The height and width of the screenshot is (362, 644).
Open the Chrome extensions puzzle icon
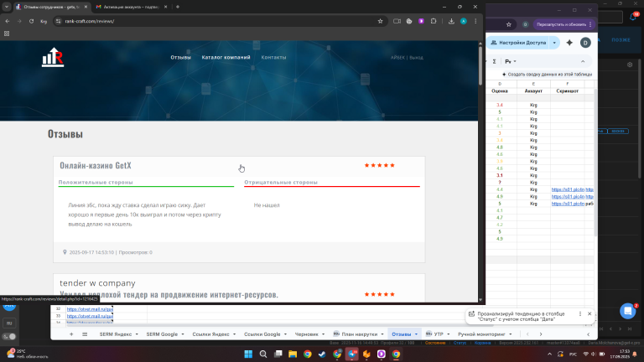click(x=434, y=21)
